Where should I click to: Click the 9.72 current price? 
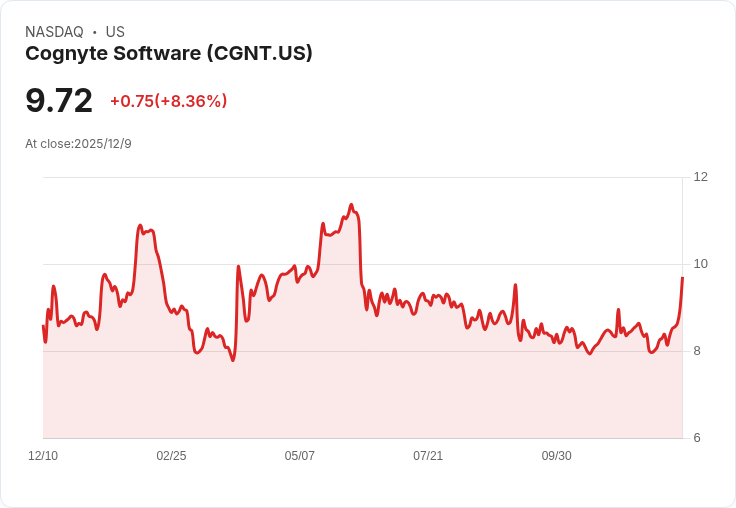point(59,100)
